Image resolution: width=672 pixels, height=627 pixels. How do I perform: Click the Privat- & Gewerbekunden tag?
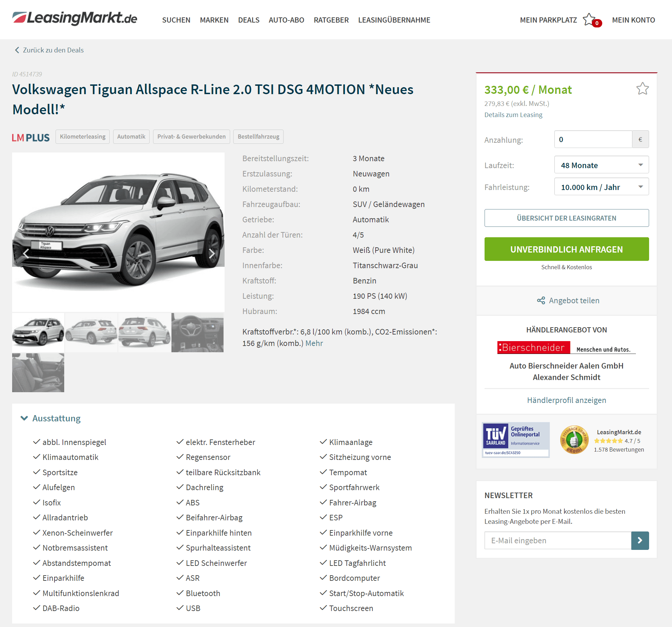[192, 137]
